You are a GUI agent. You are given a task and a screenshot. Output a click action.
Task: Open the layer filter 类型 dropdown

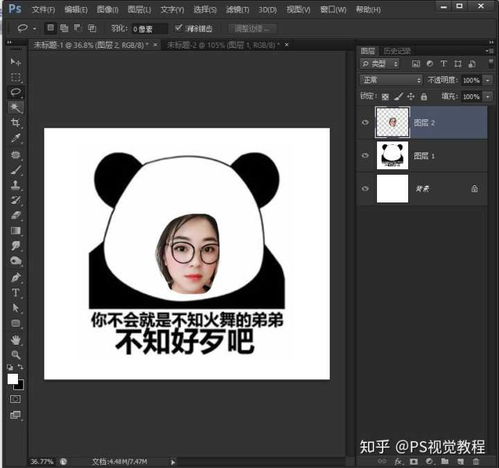coord(380,64)
